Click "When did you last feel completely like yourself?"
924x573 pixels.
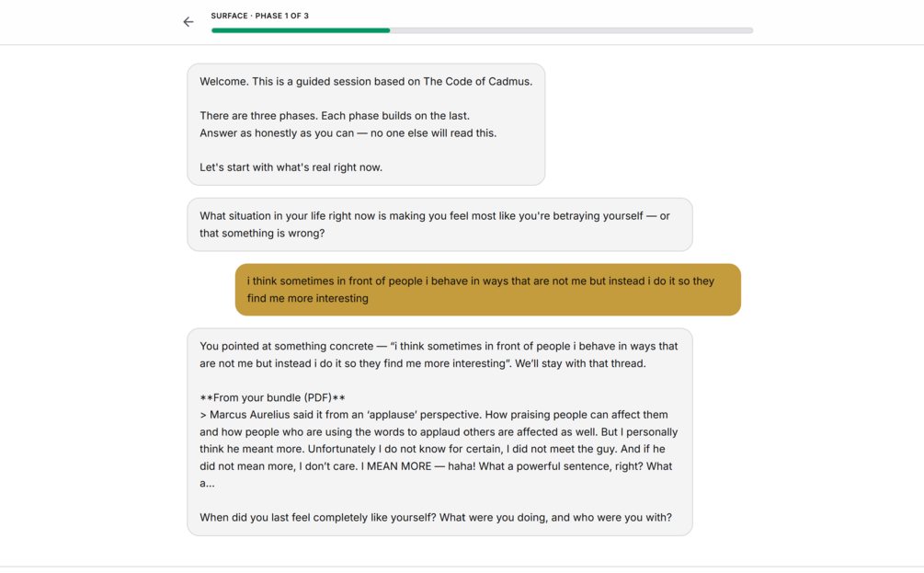click(x=317, y=518)
